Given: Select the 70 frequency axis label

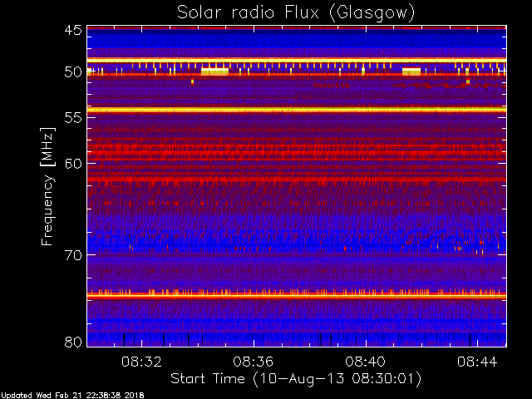Looking at the screenshot, I should click(x=73, y=255).
